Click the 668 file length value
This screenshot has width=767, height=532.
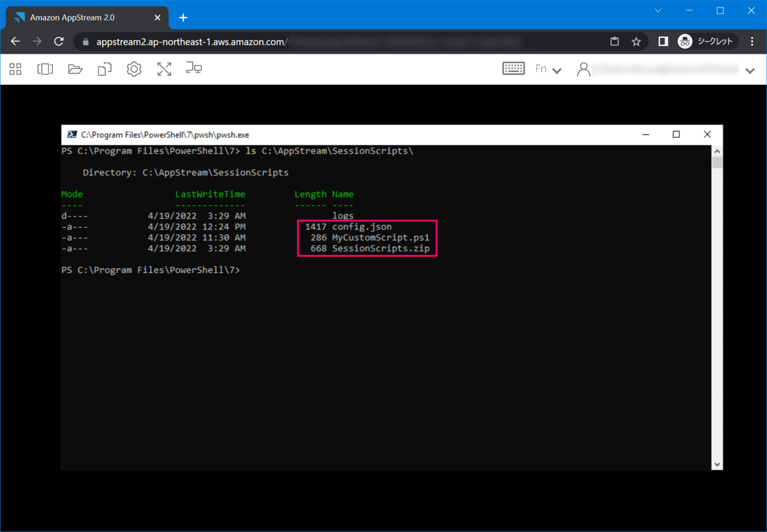click(319, 249)
